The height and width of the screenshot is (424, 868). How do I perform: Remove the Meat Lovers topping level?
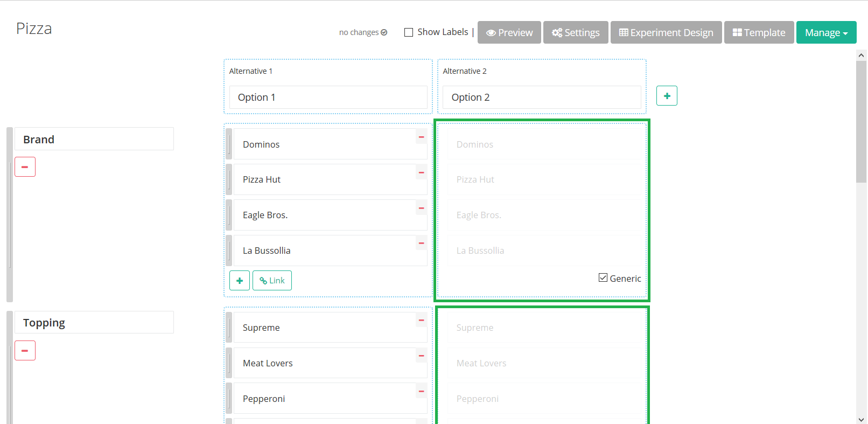pyautogui.click(x=421, y=356)
